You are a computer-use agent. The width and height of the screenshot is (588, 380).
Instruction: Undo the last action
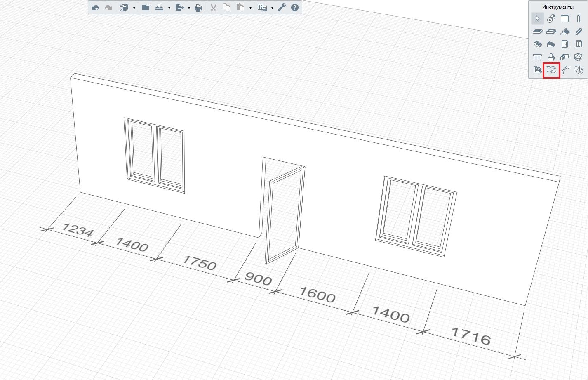tap(95, 7)
